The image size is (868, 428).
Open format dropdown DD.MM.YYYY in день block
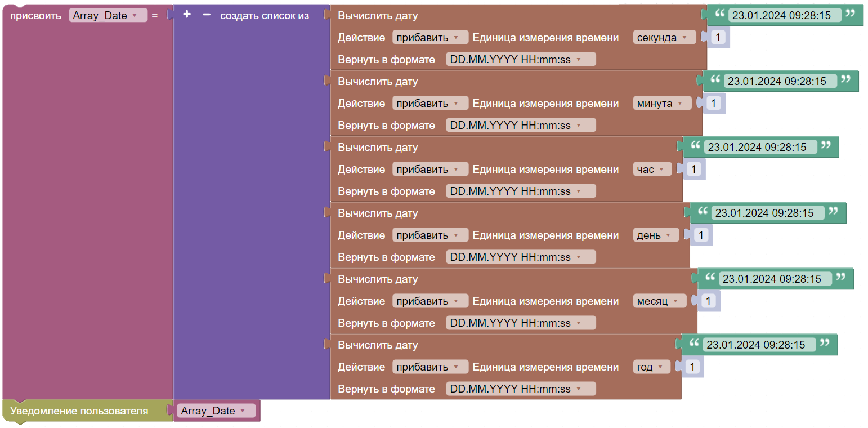(x=521, y=257)
